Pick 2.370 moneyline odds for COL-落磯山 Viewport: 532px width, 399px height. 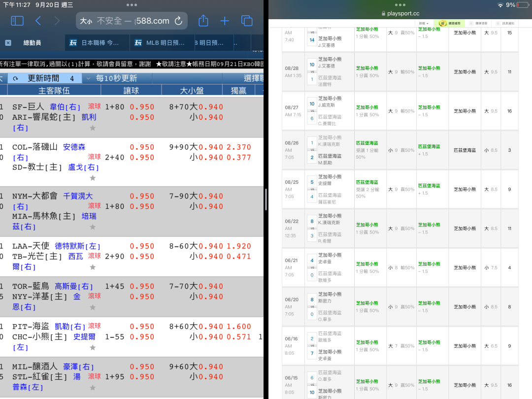pyautogui.click(x=239, y=147)
